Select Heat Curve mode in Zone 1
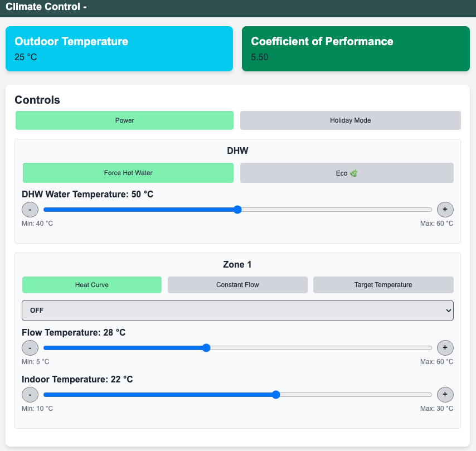This screenshot has height=451, width=476. point(91,285)
